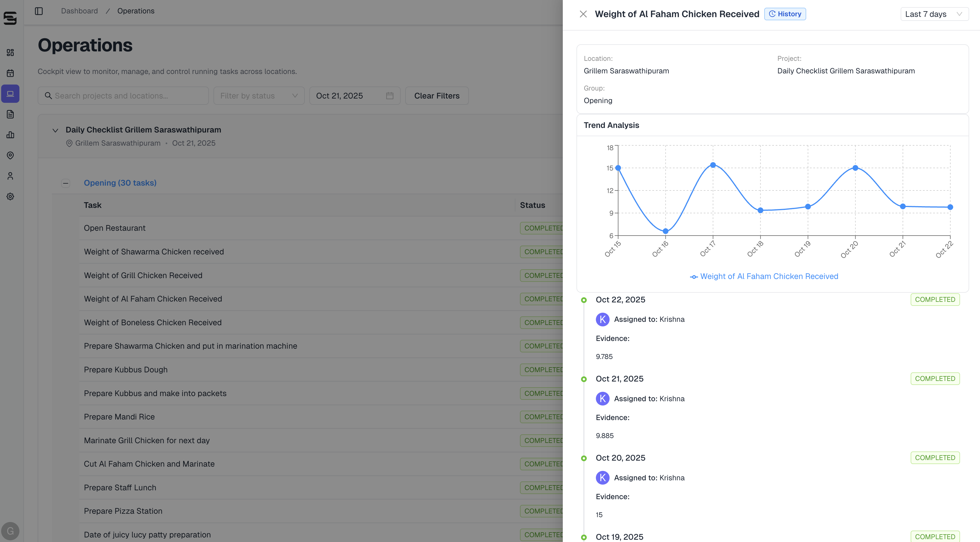Open the calendar icon in sidebar

pyautogui.click(x=10, y=73)
